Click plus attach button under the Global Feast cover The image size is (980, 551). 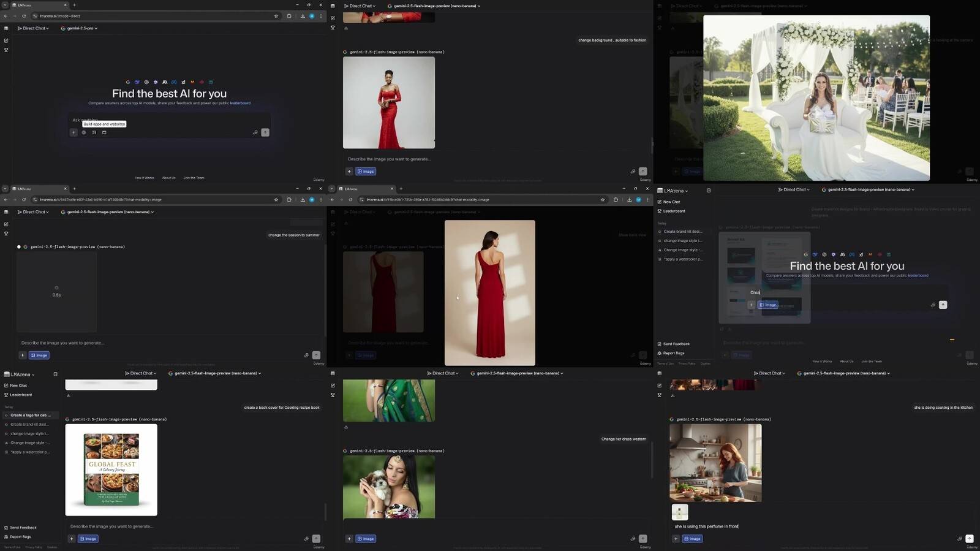click(x=72, y=539)
